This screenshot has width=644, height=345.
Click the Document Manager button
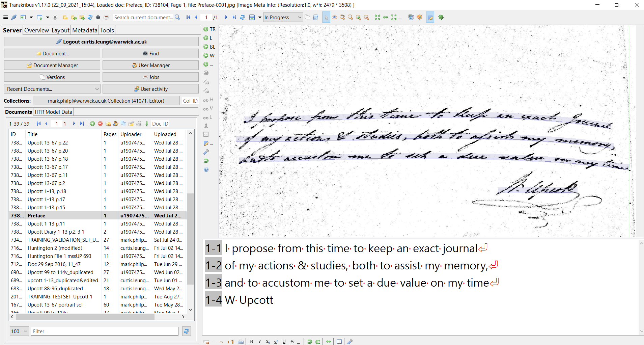click(52, 65)
